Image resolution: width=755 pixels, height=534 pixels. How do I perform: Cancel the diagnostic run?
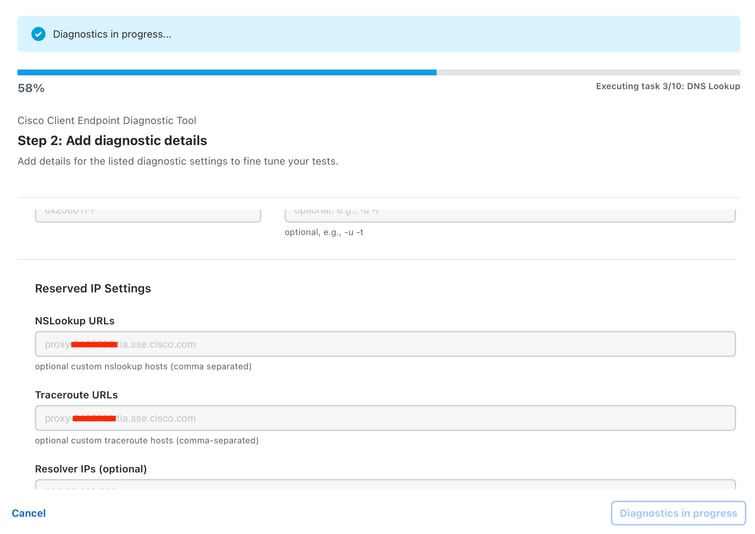pos(29,513)
